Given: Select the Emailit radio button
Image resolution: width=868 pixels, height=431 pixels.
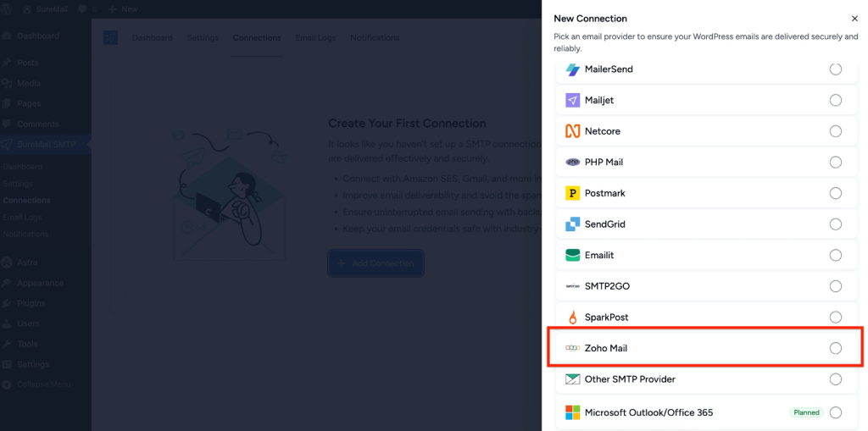Looking at the screenshot, I should (835, 255).
